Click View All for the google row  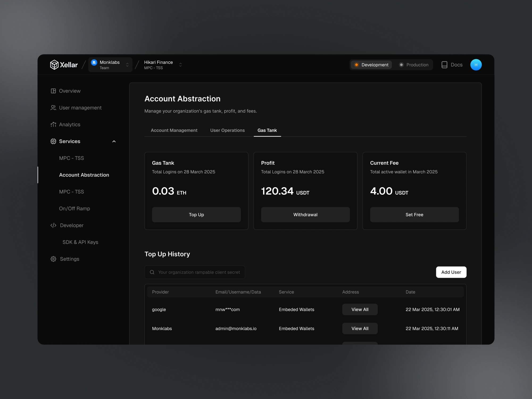click(360, 309)
